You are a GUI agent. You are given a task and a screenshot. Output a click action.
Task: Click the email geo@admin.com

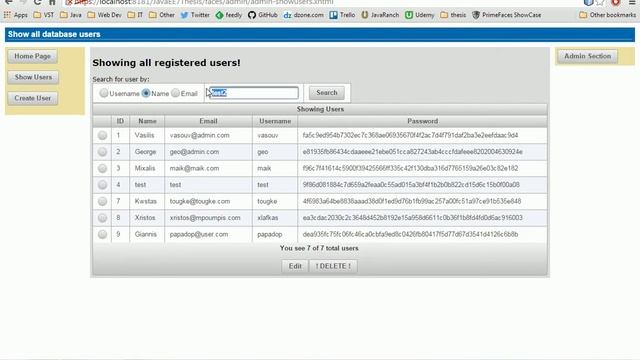pyautogui.click(x=194, y=152)
